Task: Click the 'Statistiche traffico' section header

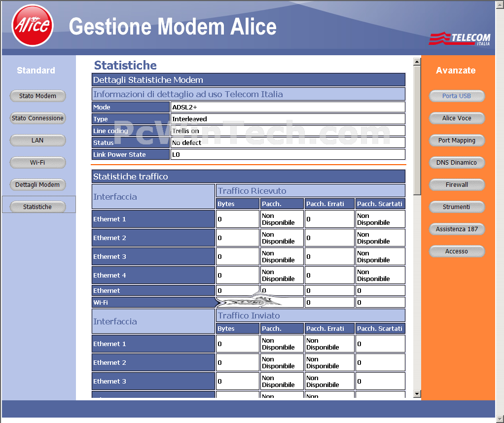Action: (249, 176)
